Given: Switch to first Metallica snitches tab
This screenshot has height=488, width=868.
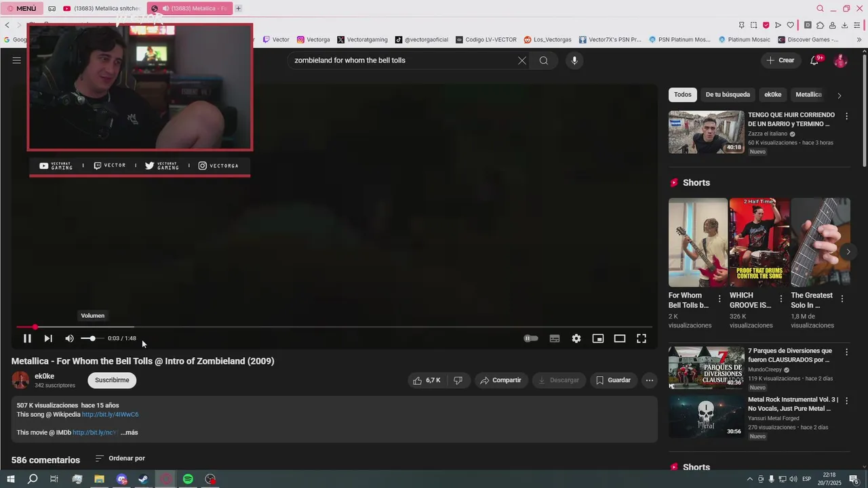Looking at the screenshot, I should coord(102,8).
